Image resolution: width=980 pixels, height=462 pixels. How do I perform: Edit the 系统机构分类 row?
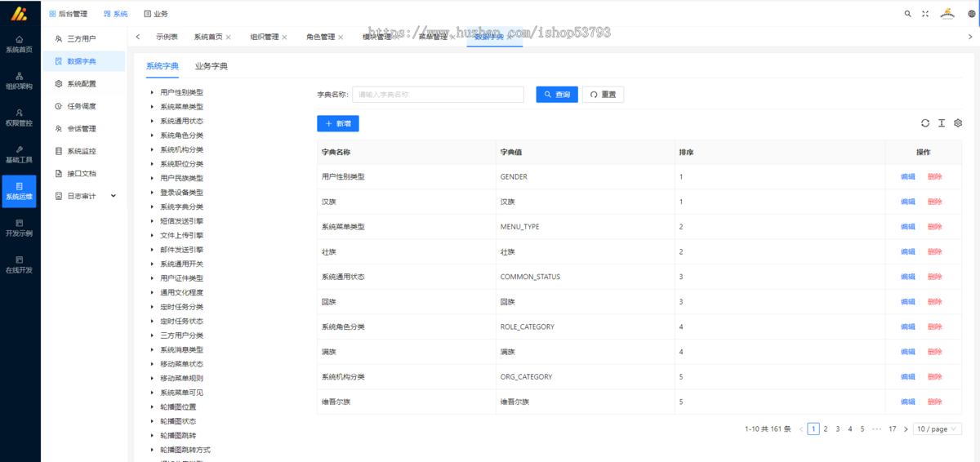pos(908,377)
